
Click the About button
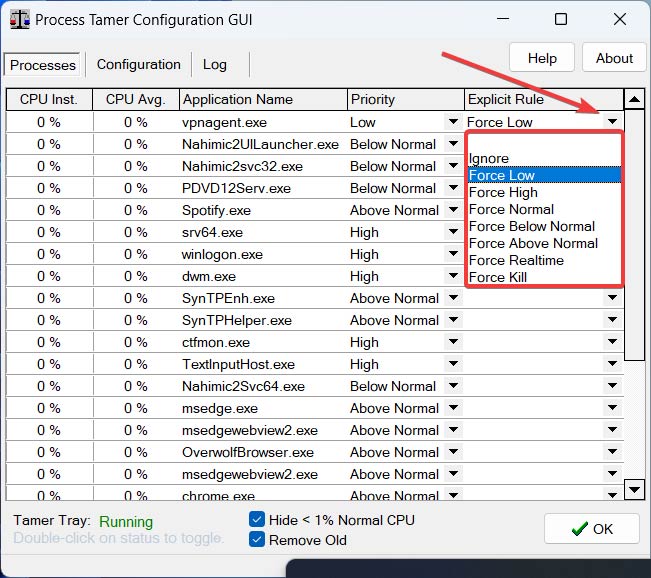point(614,58)
